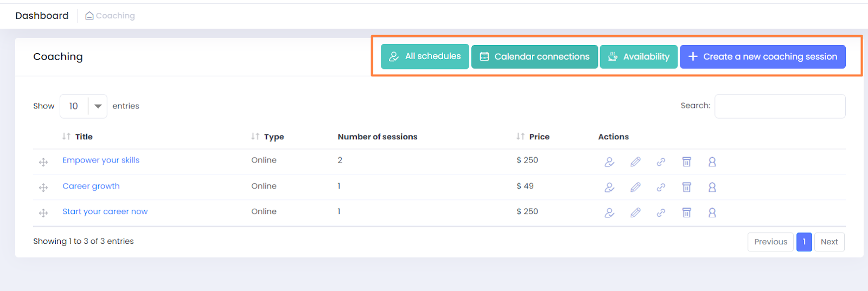Click rightmost person icon in Career growth row
The width and height of the screenshot is (868, 291).
(712, 187)
